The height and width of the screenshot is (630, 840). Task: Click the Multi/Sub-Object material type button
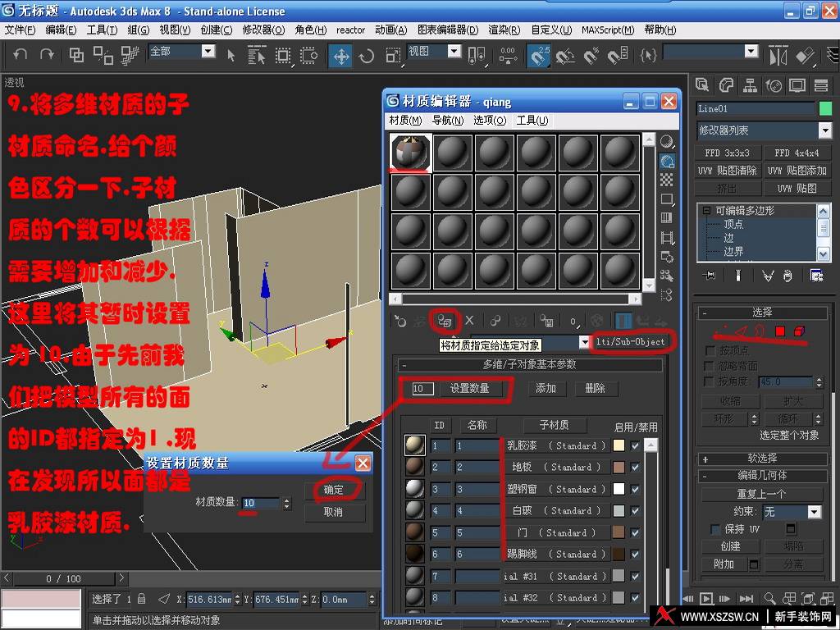pos(630,342)
